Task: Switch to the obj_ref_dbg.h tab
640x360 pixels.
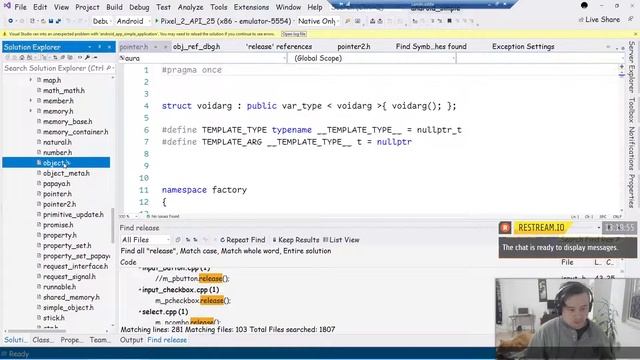Action: (x=196, y=47)
